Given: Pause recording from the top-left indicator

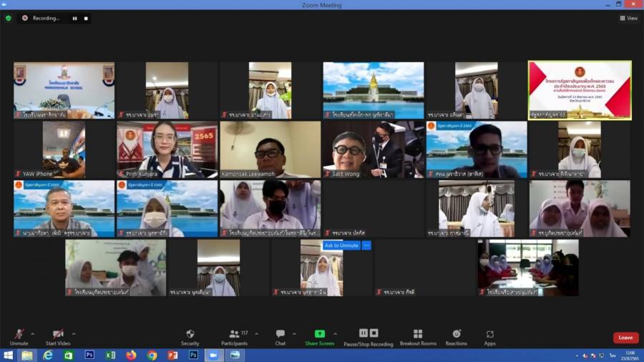Looking at the screenshot, I should (x=74, y=19).
